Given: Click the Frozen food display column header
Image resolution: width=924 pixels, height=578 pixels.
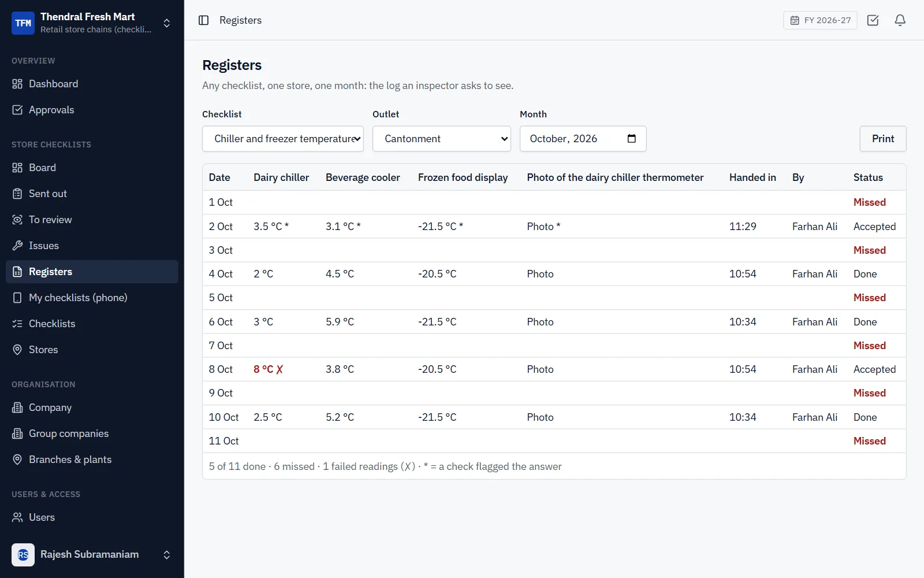Looking at the screenshot, I should click(x=463, y=177).
